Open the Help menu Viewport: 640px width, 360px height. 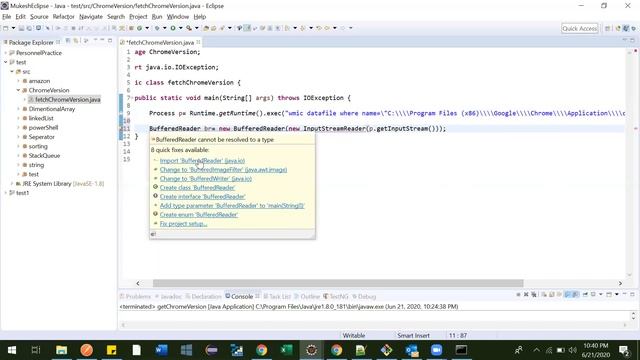tap(200, 17)
